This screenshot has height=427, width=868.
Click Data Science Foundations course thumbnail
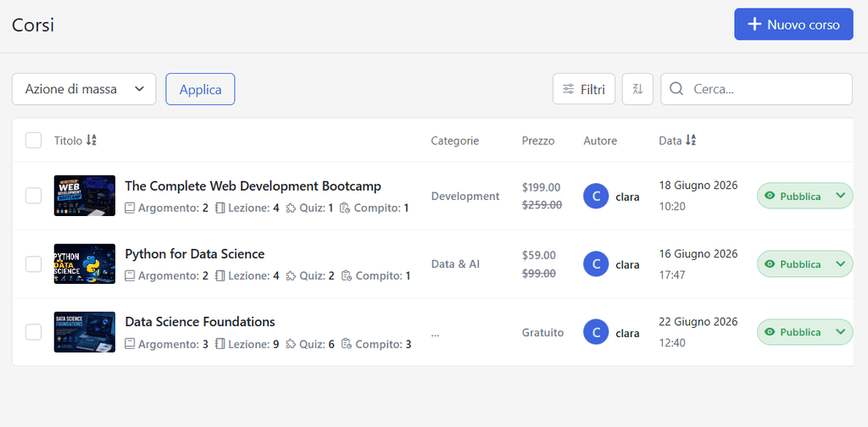coord(85,332)
